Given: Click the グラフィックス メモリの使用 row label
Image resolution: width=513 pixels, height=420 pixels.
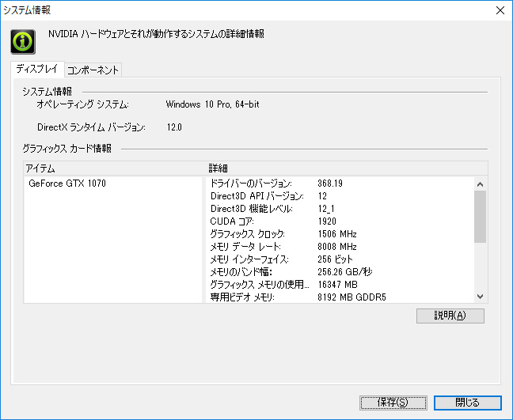Looking at the screenshot, I should [260, 285].
